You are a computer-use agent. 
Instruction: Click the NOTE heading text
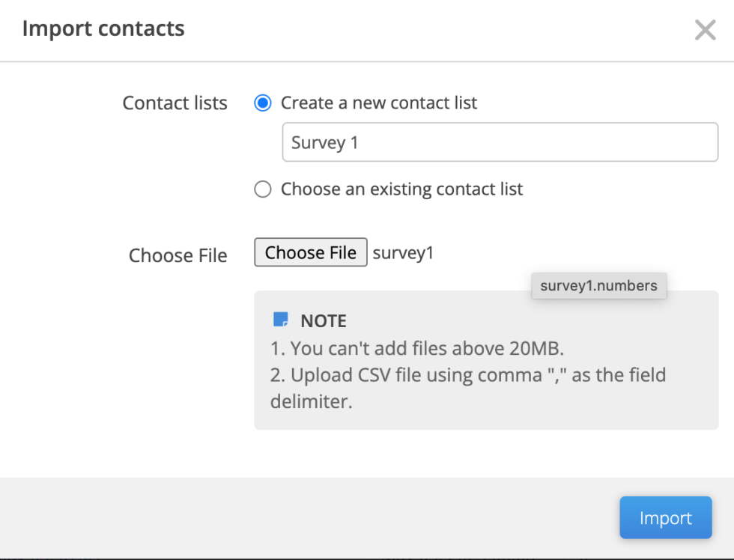coord(324,321)
